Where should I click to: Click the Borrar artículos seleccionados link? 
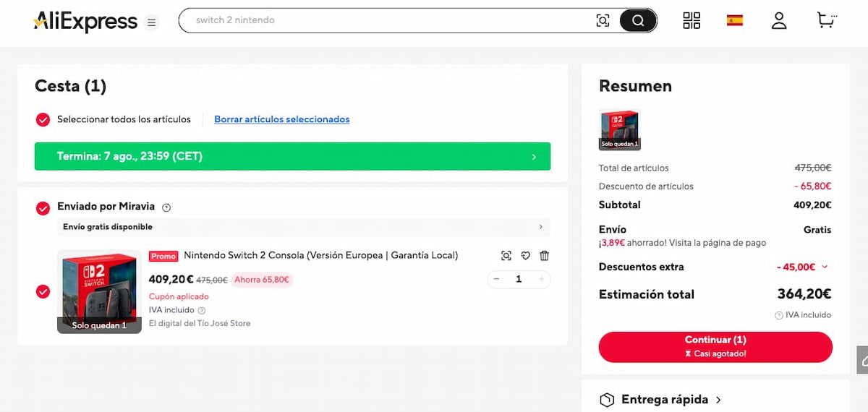click(282, 119)
